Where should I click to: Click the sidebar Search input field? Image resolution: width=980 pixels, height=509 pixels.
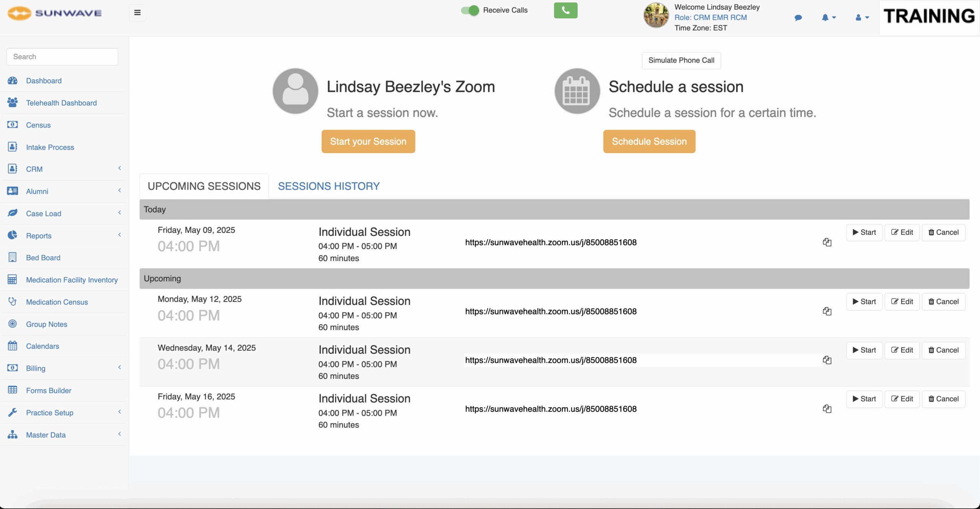click(x=62, y=57)
